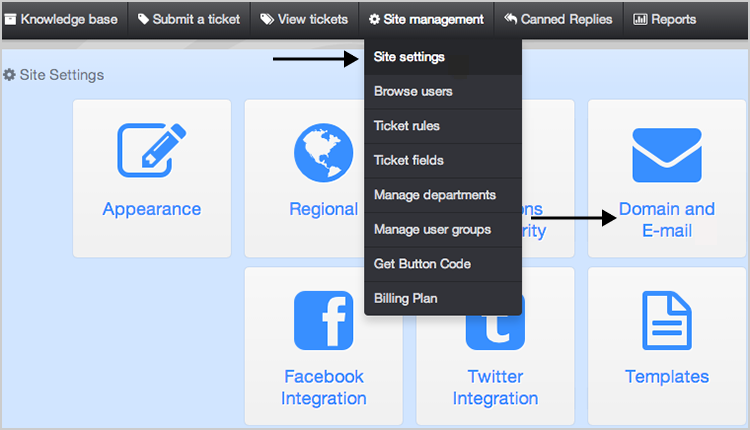Open Canned Replies

pyautogui.click(x=558, y=19)
